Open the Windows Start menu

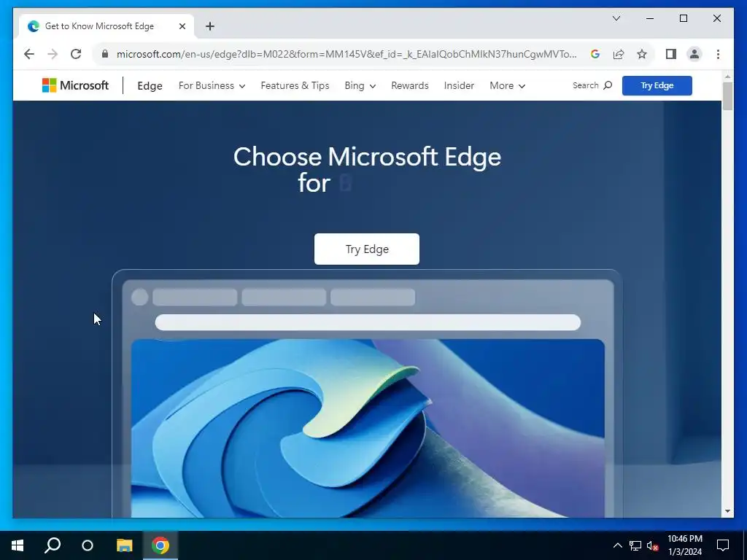[18, 545]
